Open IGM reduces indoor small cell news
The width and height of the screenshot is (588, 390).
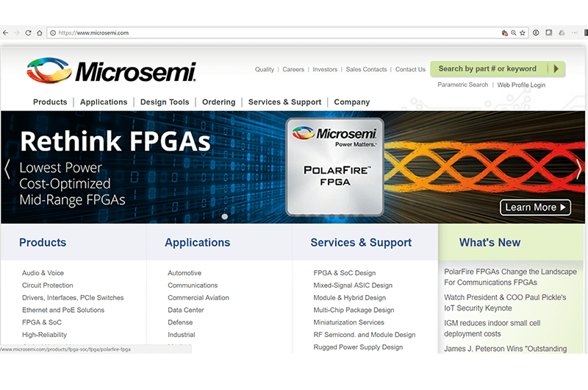[492, 328]
